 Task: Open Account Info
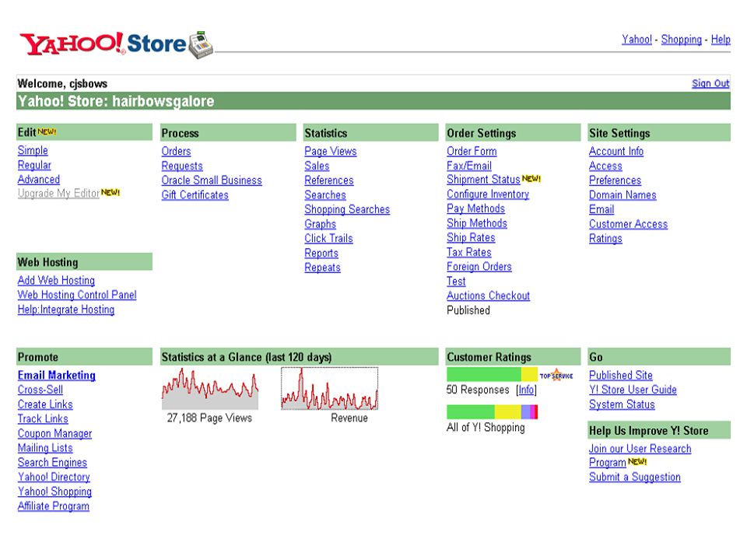coord(616,152)
